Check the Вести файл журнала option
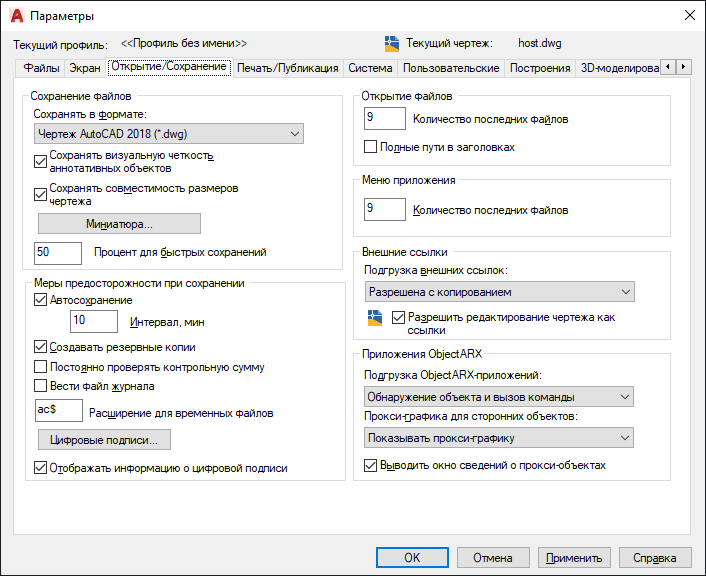706x576 pixels. [41, 386]
